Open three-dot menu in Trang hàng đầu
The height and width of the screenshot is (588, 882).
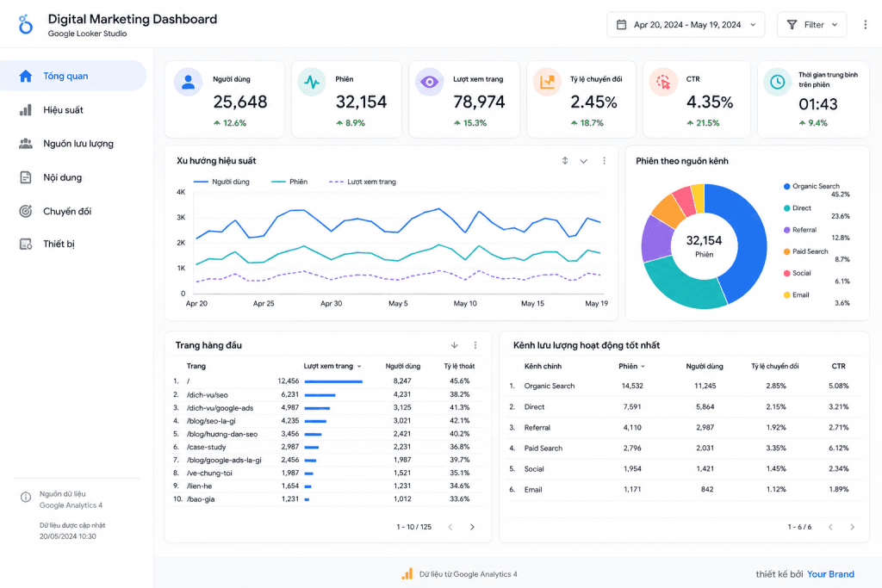point(475,345)
